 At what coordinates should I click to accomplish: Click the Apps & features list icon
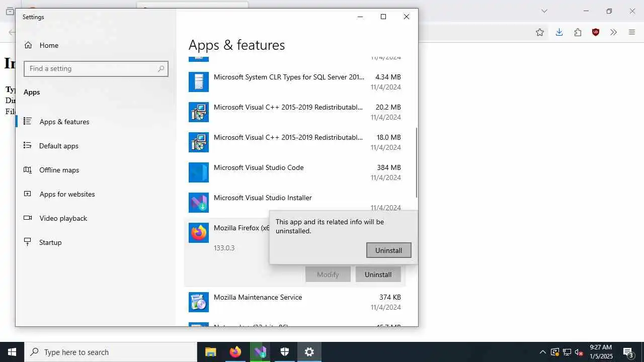[x=28, y=121]
